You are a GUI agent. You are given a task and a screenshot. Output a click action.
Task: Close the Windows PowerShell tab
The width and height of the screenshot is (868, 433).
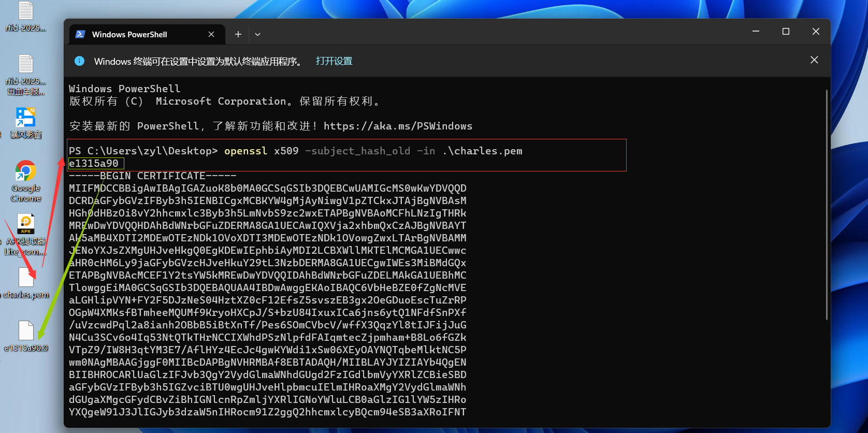(211, 34)
